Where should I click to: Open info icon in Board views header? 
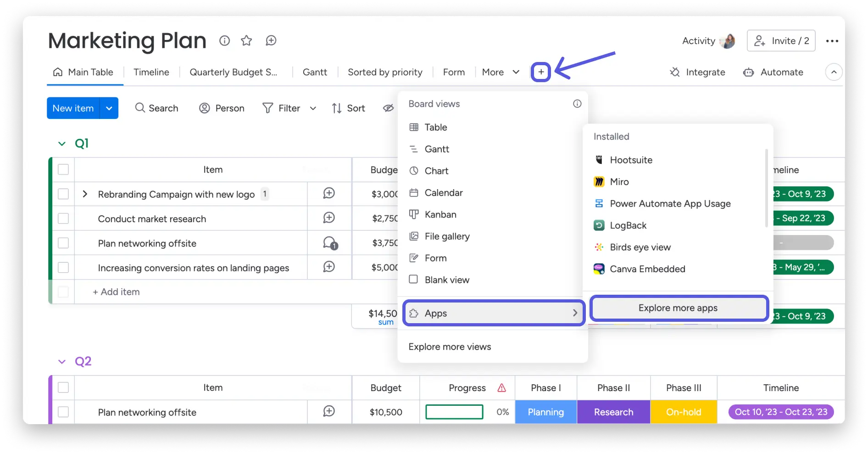(577, 104)
